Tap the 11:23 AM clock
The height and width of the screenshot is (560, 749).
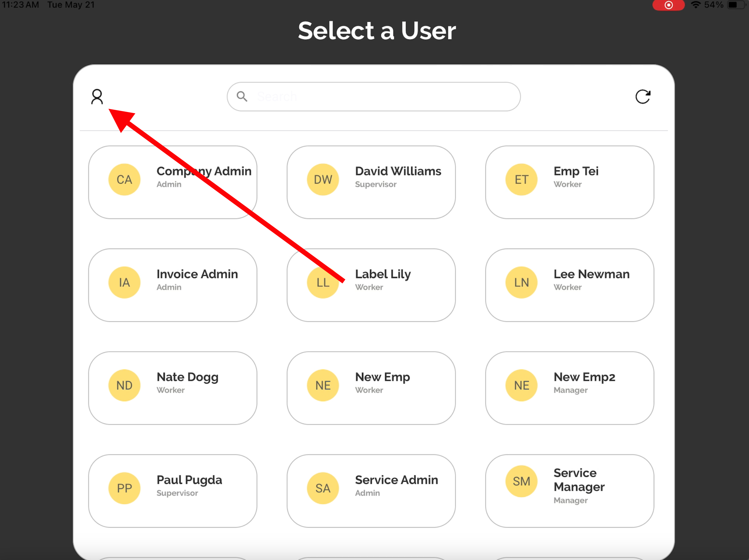point(20,5)
